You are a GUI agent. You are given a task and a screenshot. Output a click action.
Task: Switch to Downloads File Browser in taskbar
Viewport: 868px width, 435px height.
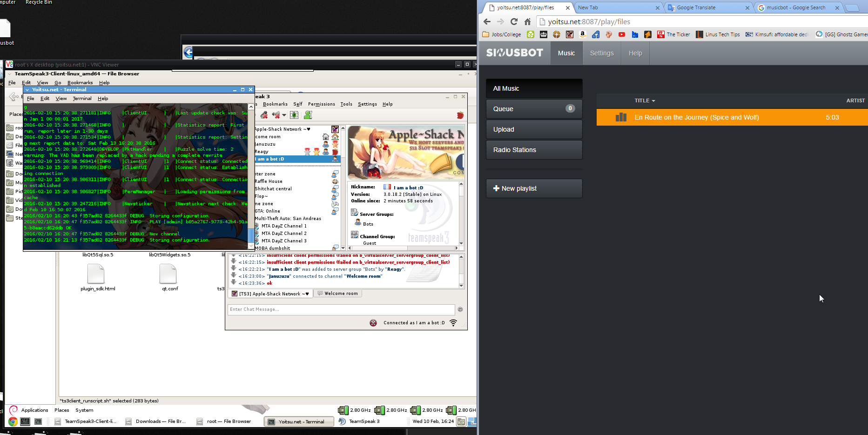155,422
